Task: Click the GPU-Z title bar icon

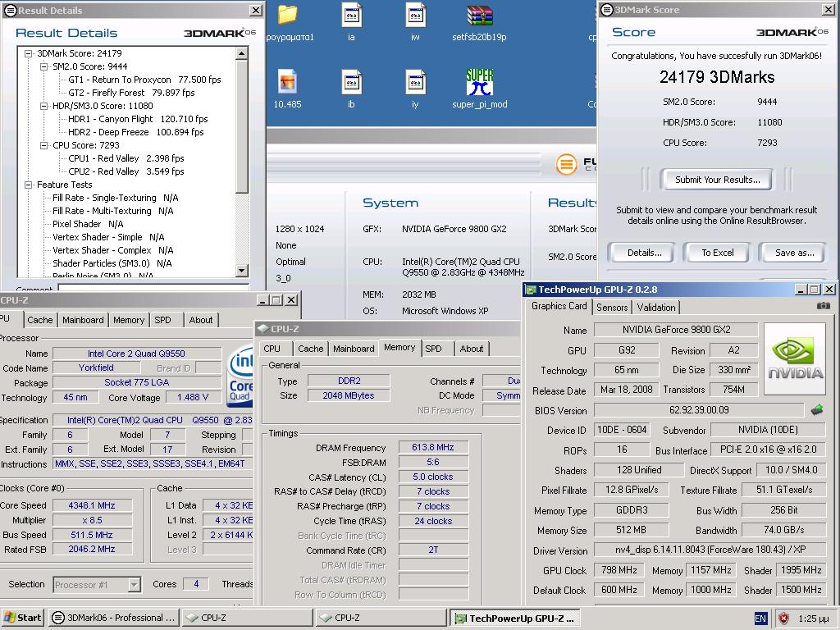Action: coord(531,290)
